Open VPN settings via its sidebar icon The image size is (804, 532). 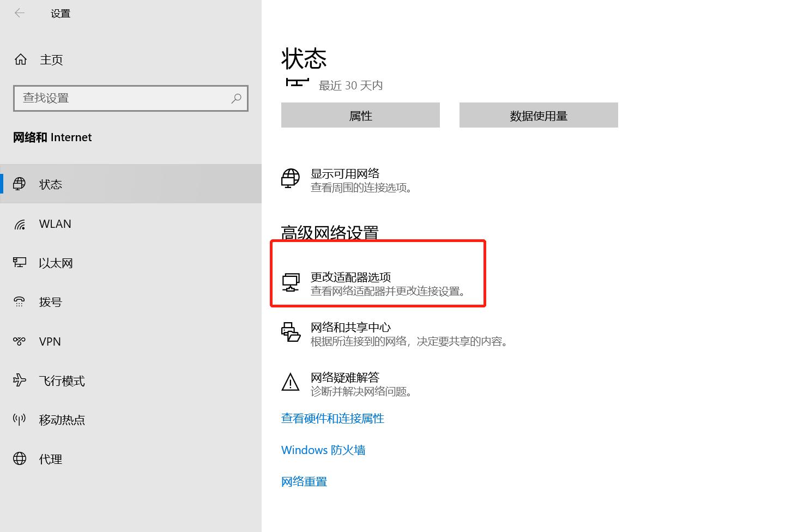point(20,341)
